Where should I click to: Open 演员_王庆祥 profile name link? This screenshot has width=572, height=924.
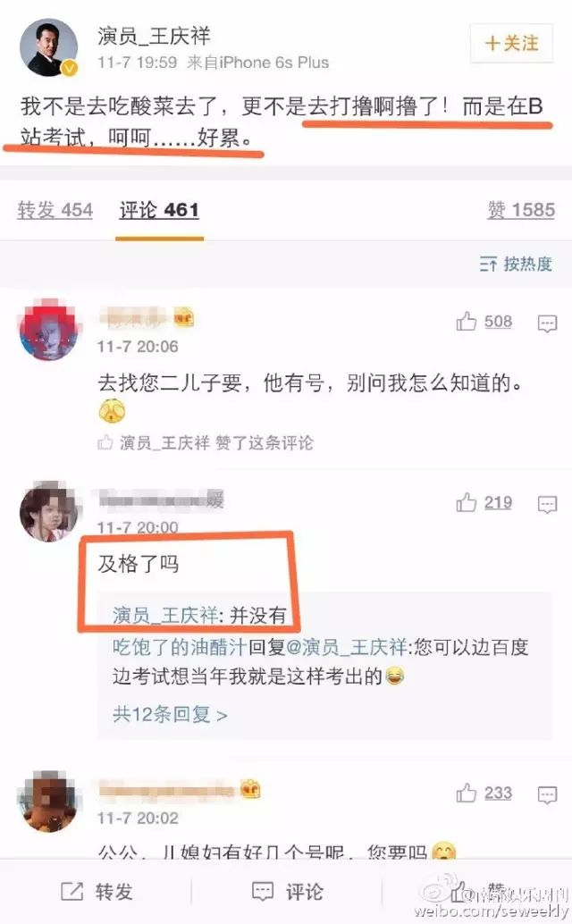[154, 36]
